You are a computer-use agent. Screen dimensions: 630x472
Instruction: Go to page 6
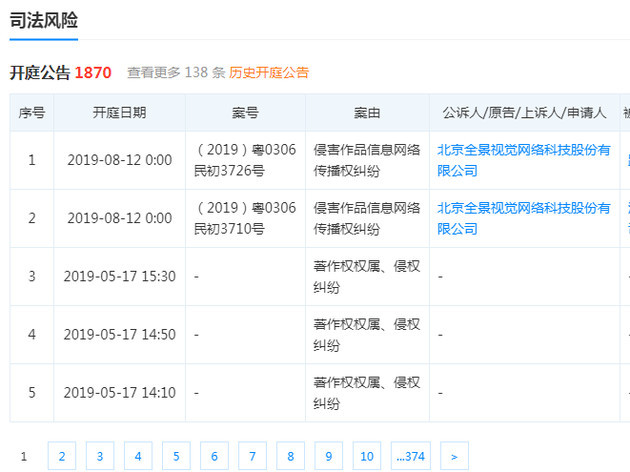point(215,456)
